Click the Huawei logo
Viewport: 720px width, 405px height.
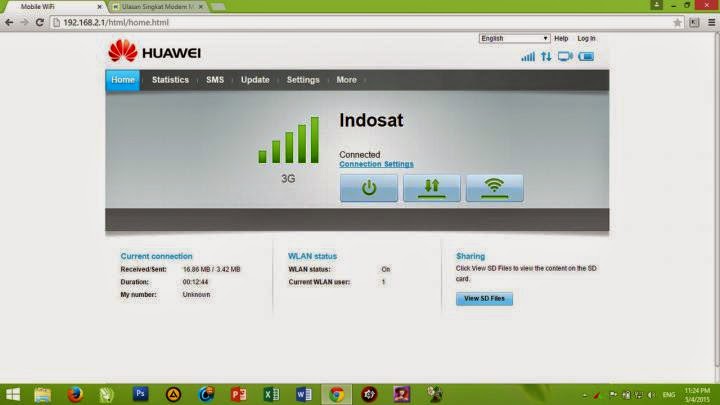click(154, 51)
